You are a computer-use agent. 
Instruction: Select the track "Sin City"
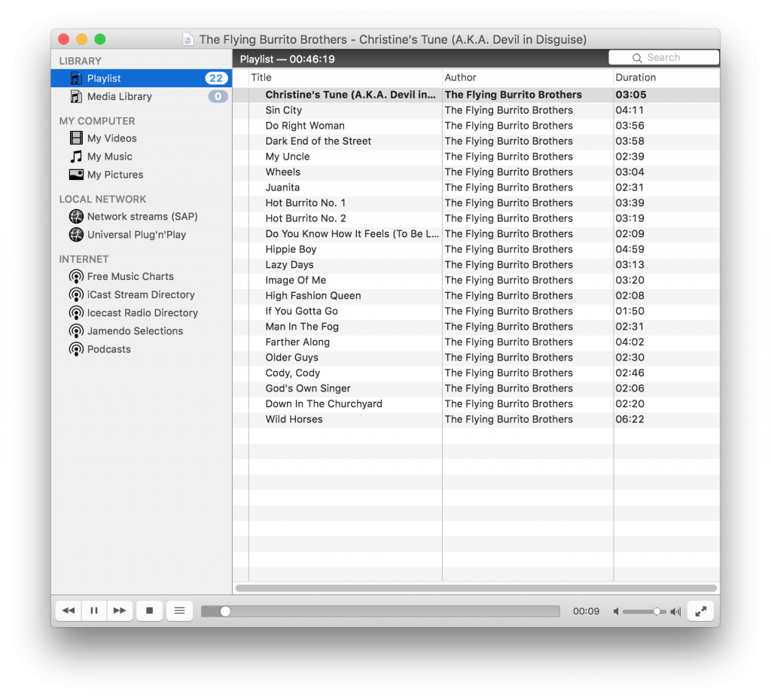476,110
